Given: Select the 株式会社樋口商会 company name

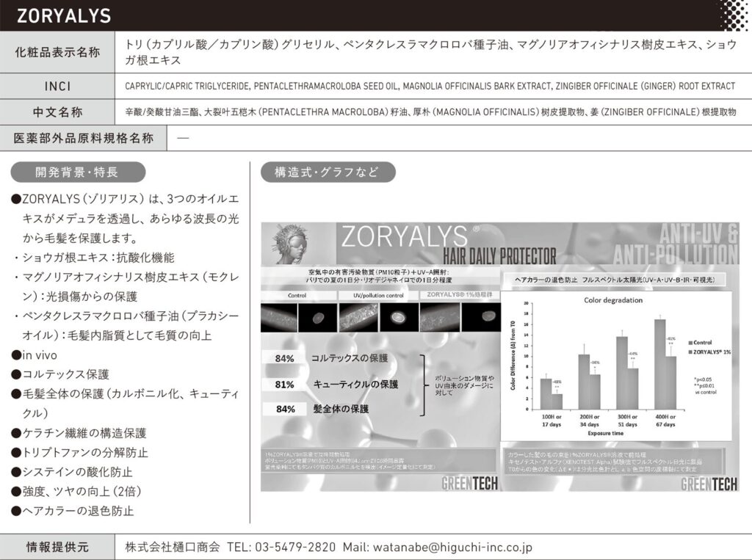Looking at the screenshot, I should coord(172,547).
